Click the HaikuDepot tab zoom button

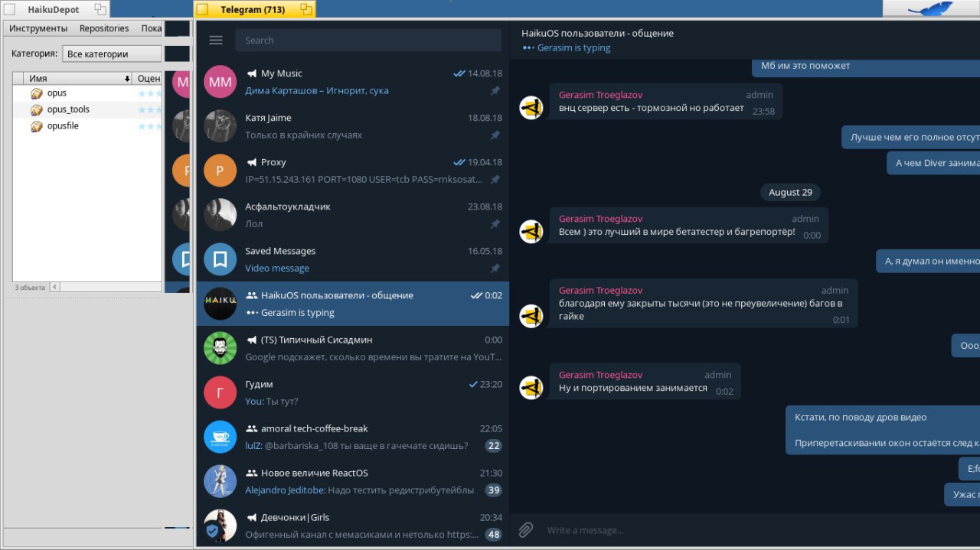(x=100, y=9)
